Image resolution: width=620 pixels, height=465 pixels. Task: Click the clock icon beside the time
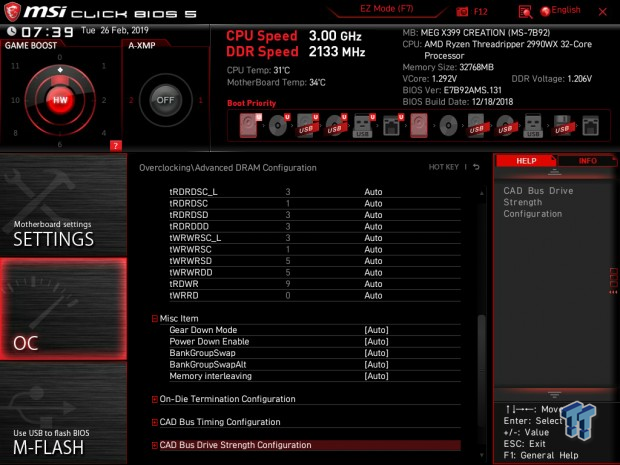(x=11, y=31)
